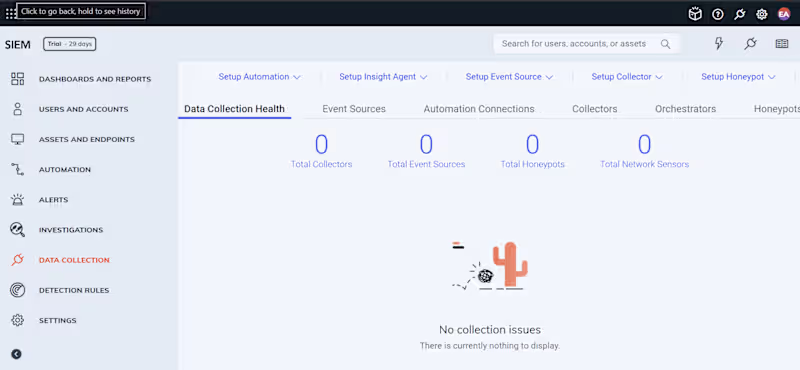
Task: Click Total Network Sensors count link
Action: point(644,151)
